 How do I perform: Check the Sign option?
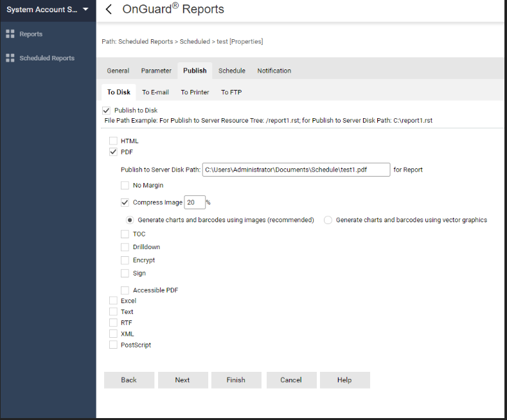[x=125, y=274]
